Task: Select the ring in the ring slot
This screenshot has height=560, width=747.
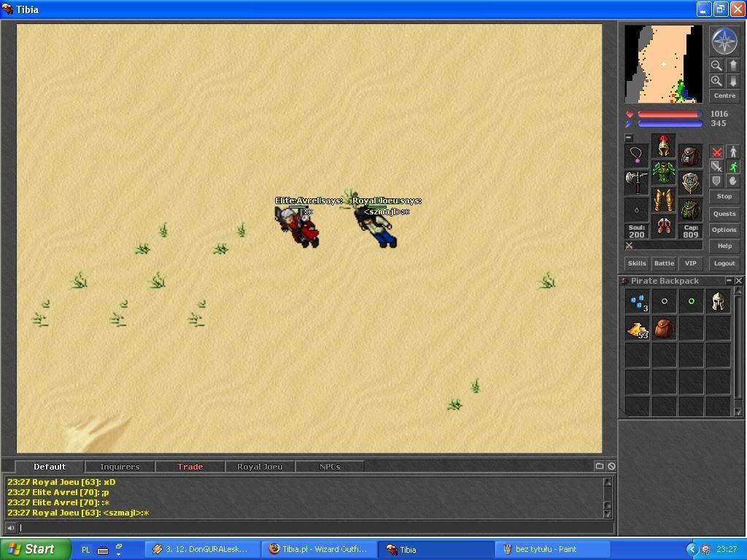Action: (637, 209)
